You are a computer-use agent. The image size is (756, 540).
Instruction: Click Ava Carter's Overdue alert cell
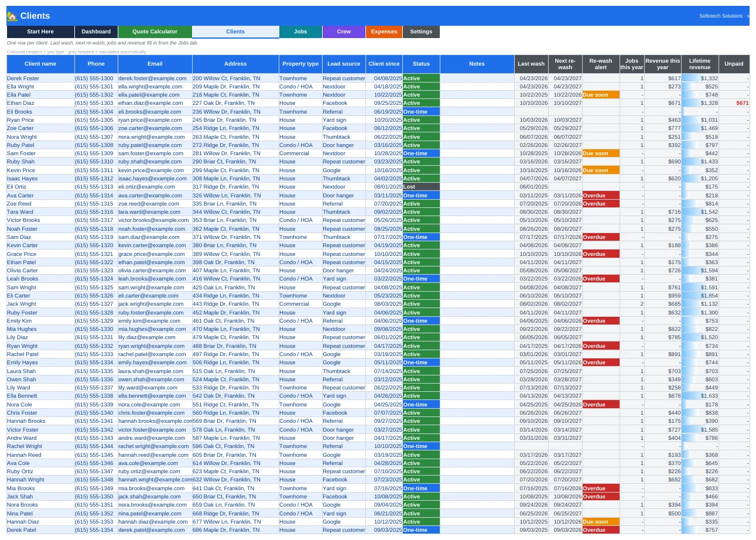coord(601,195)
